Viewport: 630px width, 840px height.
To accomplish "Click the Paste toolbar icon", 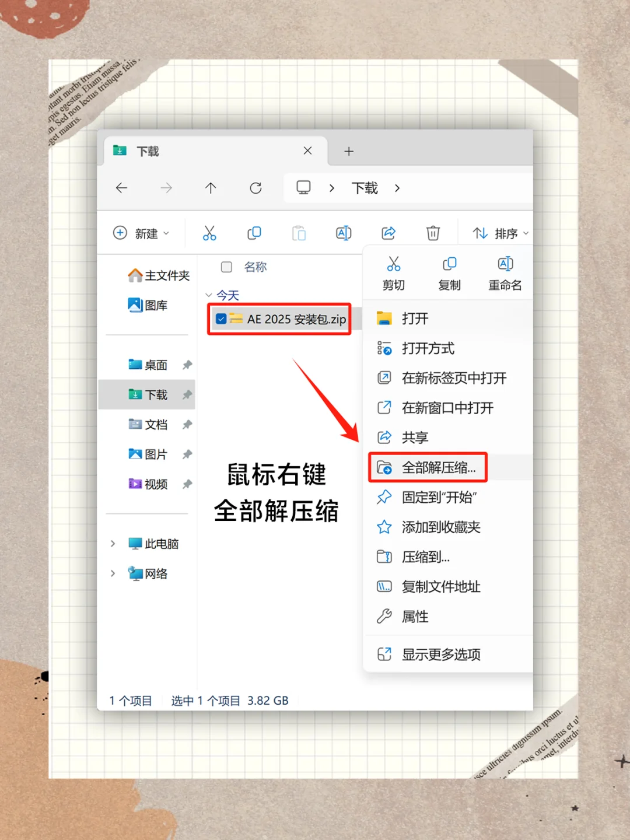I will click(299, 233).
